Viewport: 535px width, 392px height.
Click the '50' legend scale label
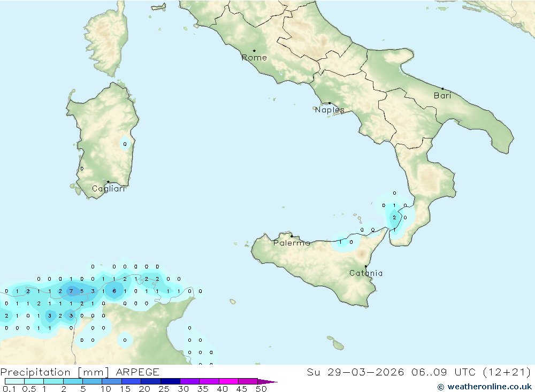click(x=262, y=389)
